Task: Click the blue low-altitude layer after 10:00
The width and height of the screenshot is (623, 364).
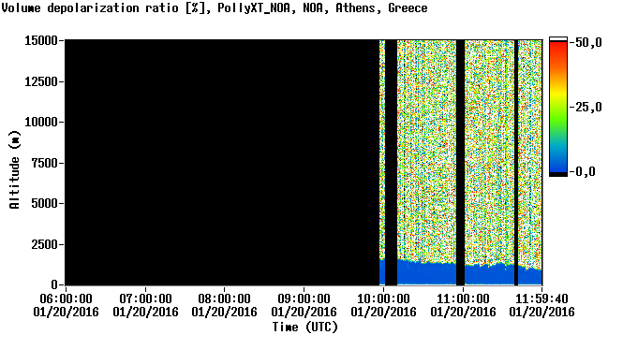Action: pos(426,273)
